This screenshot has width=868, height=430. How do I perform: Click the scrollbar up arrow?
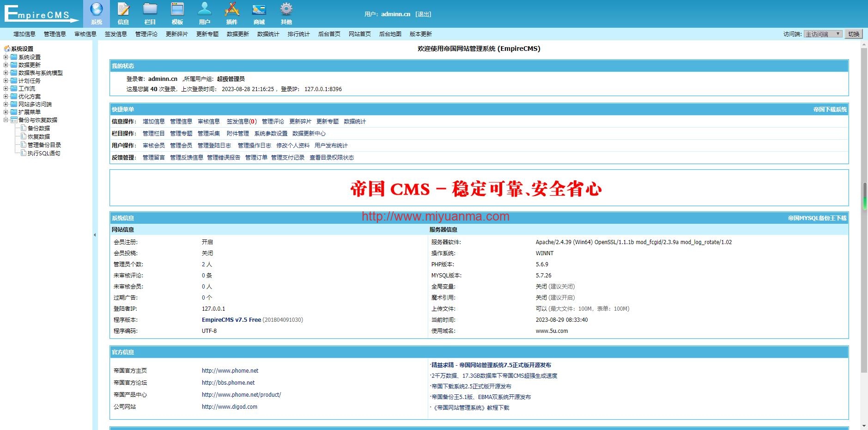[864, 44]
